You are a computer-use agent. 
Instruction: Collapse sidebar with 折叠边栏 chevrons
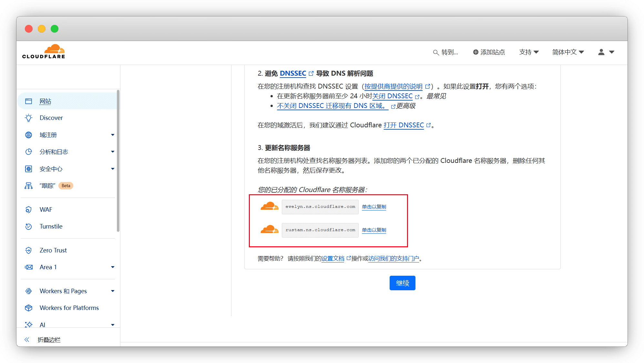(27, 340)
